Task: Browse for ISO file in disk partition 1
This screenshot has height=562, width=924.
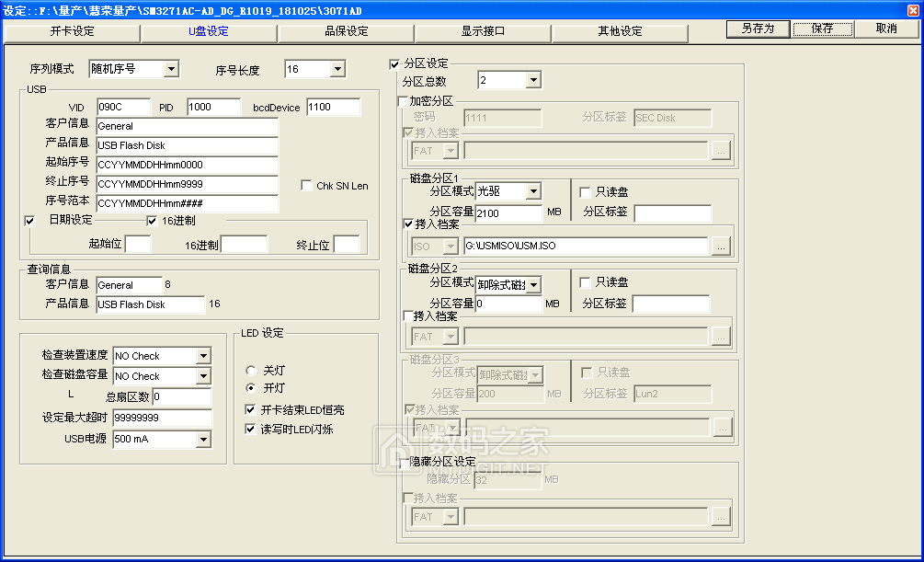Action: (x=721, y=245)
